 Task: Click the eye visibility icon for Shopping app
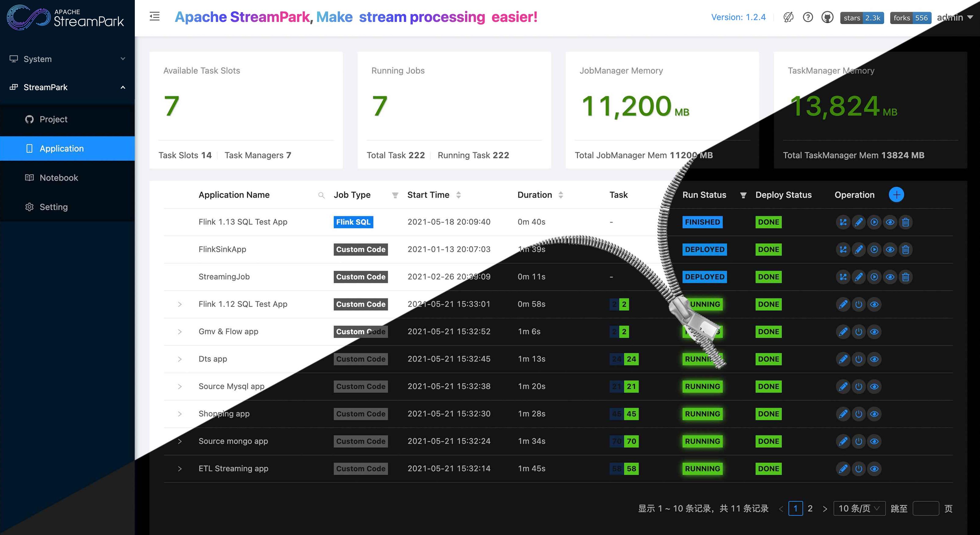pos(874,414)
